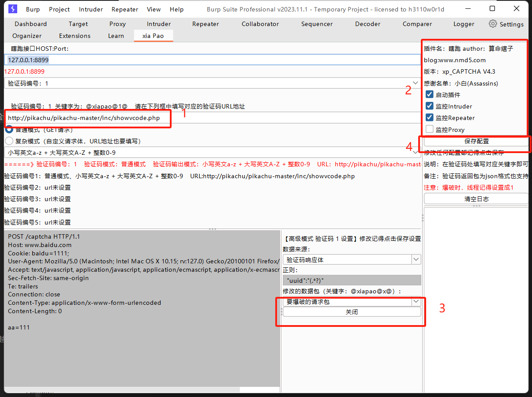Click the Cookie: baidu=1111; line
532x397 pixels.
pyautogui.click(x=38, y=253)
